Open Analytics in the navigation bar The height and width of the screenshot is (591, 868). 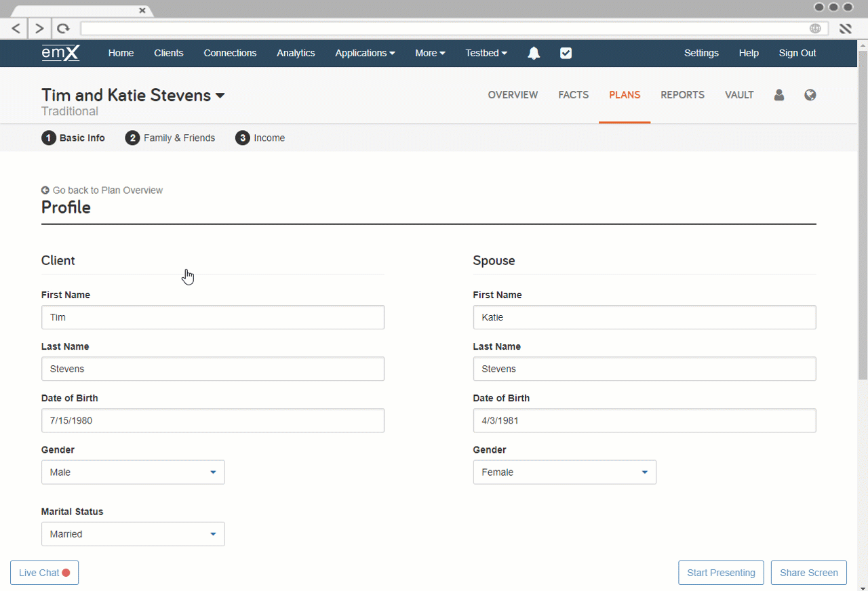coord(296,53)
